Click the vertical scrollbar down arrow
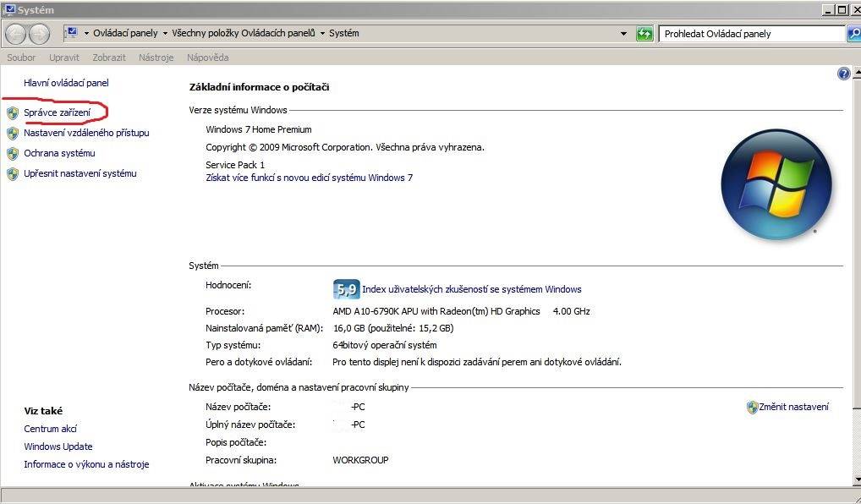Screen dimensions: 861x504 pyautogui.click(x=857, y=480)
